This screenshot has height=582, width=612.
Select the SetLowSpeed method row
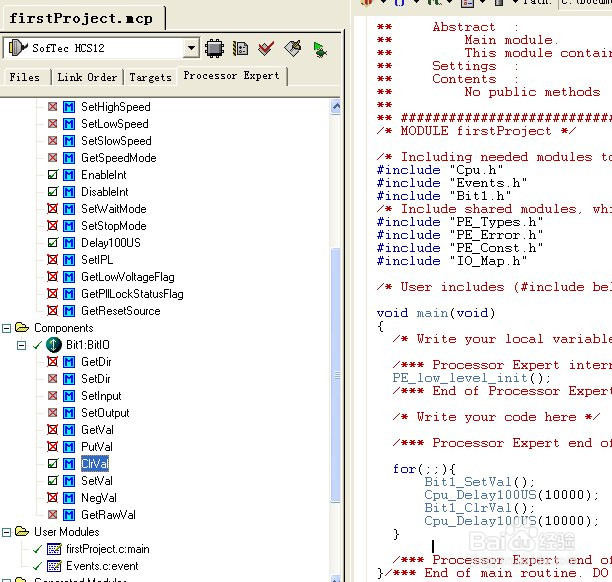pyautogui.click(x=115, y=124)
